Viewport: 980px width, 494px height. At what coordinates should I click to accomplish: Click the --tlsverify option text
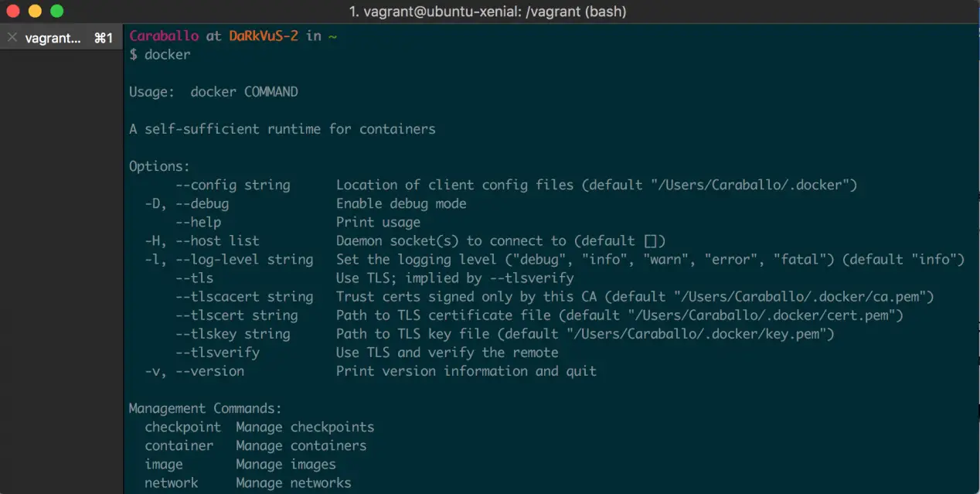pos(217,353)
